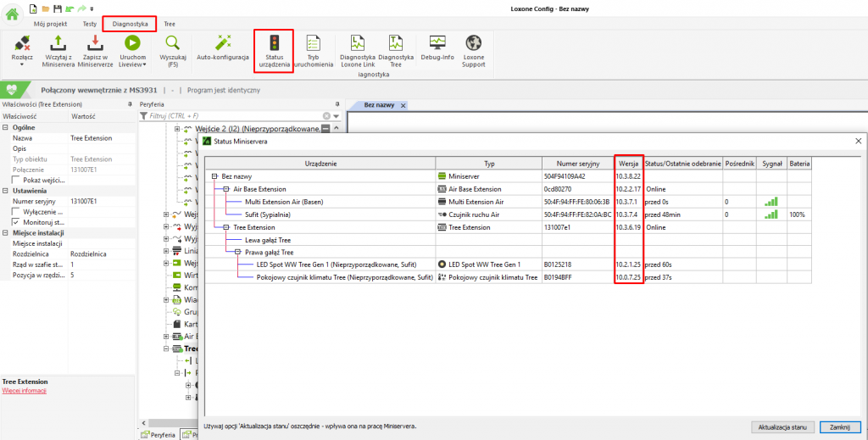The height and width of the screenshot is (440, 868).
Task: Open Status urządzenia traffic light icon
Action: [x=274, y=42]
